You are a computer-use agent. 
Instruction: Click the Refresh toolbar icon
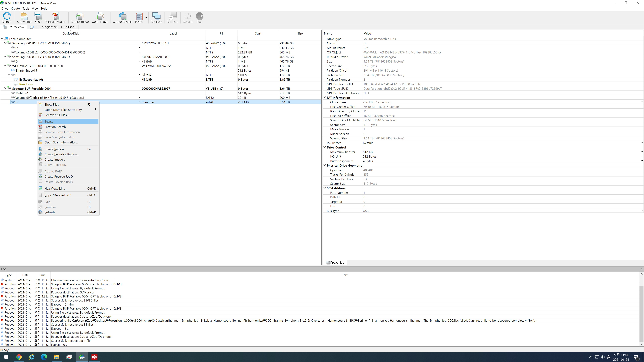[7, 17]
